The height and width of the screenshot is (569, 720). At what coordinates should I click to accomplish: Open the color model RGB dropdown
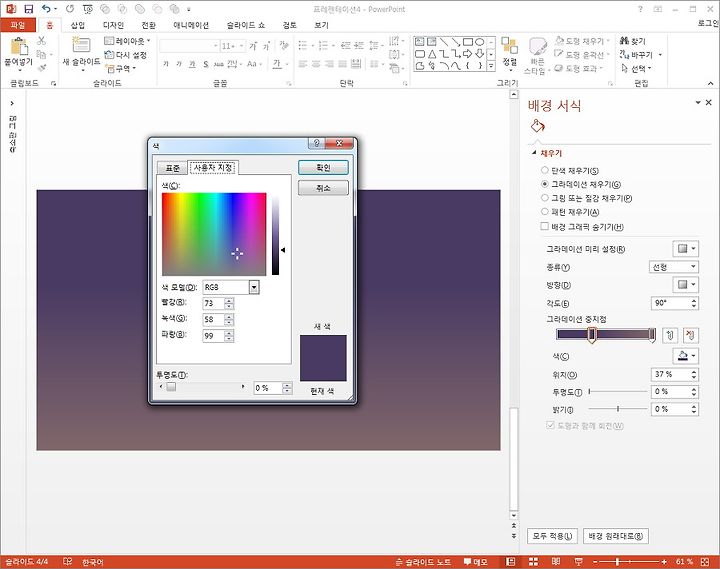coord(254,287)
